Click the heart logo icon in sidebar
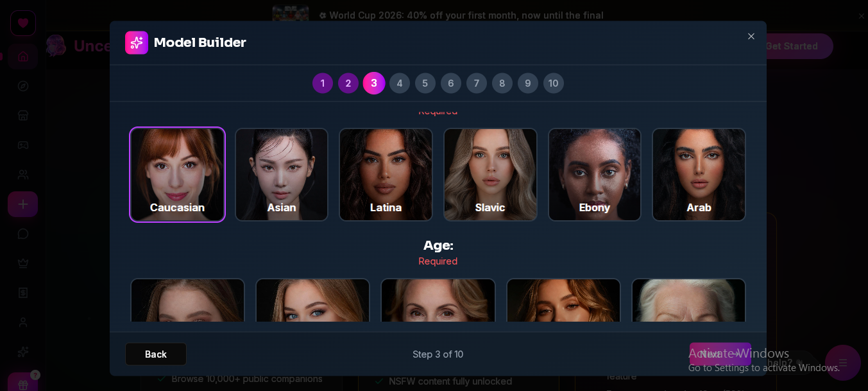The image size is (868, 391). pos(23,23)
